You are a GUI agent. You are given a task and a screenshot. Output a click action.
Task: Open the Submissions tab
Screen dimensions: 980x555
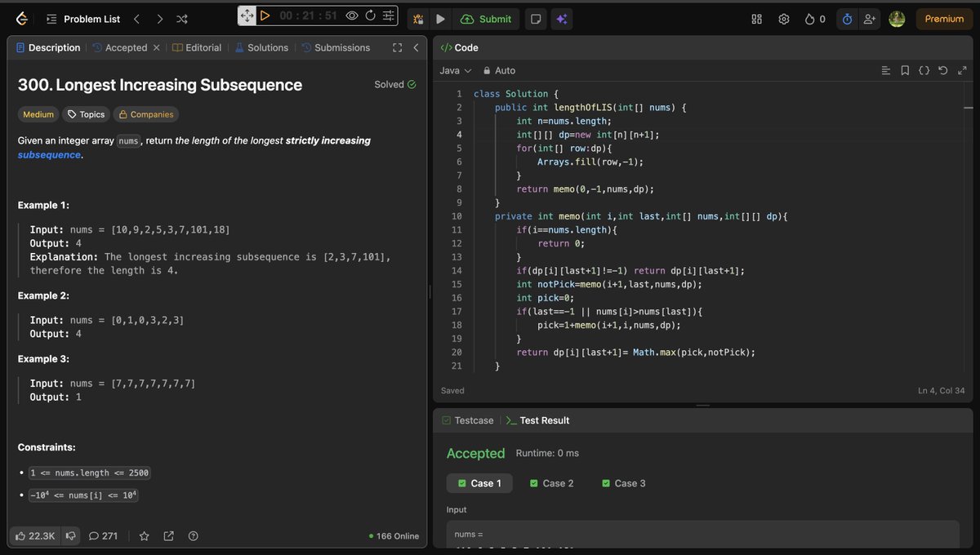336,47
